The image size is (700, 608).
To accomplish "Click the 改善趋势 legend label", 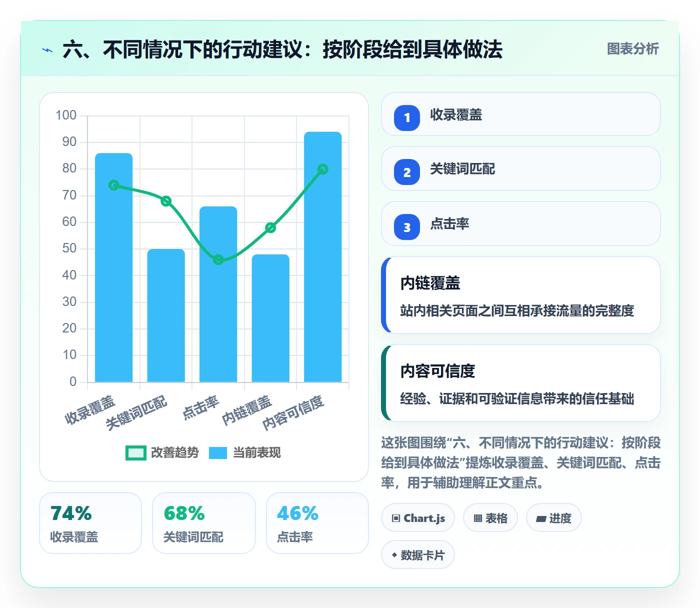I will click(175, 453).
